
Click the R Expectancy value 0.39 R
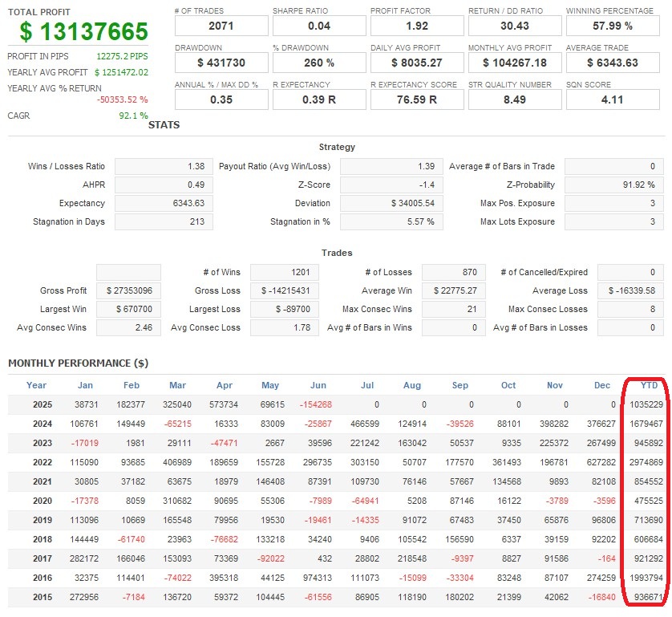pos(319,99)
